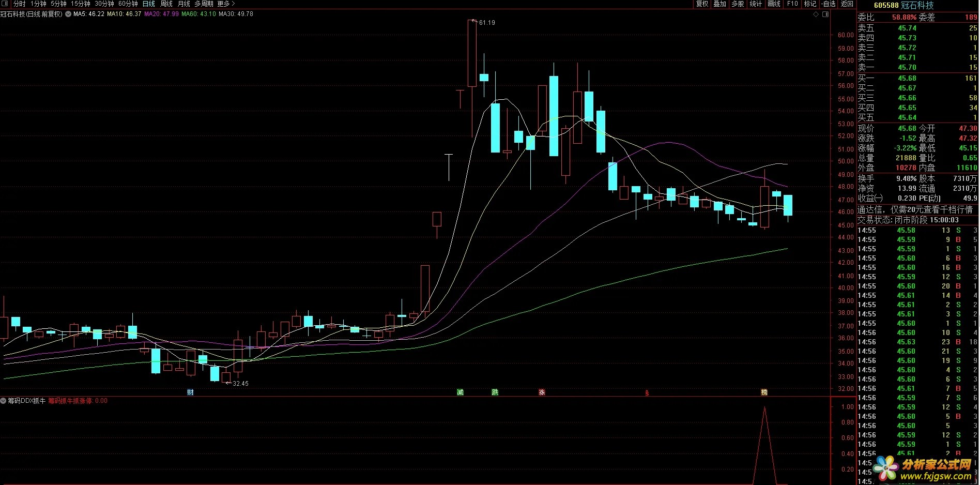
Task: Click the 32.45 low price label
Action: [x=240, y=384]
